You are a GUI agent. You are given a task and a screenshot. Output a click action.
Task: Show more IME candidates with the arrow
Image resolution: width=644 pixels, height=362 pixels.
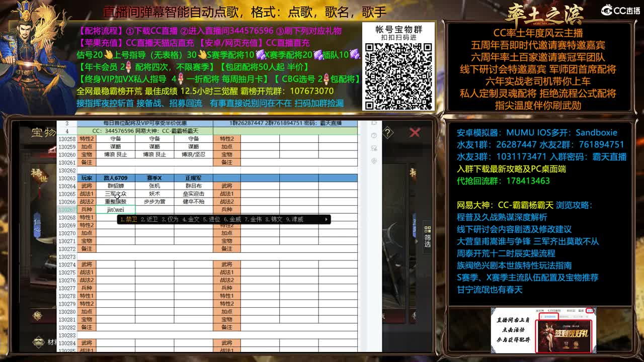click(327, 219)
